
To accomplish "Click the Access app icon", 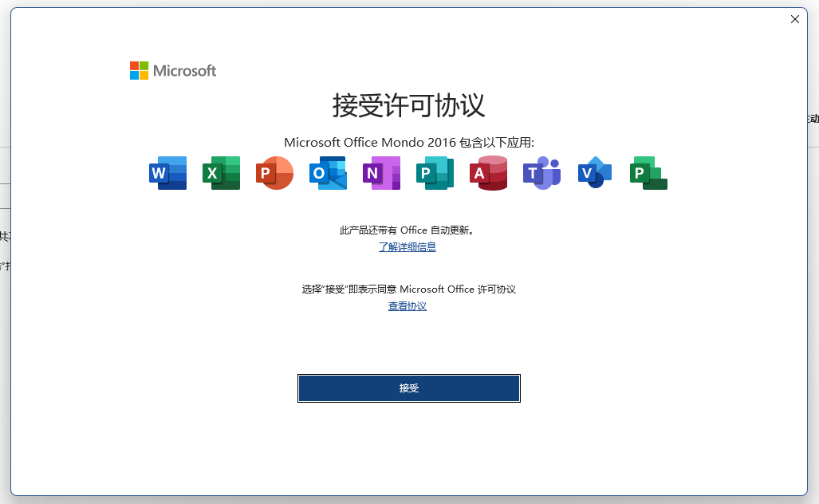I will pos(488,173).
